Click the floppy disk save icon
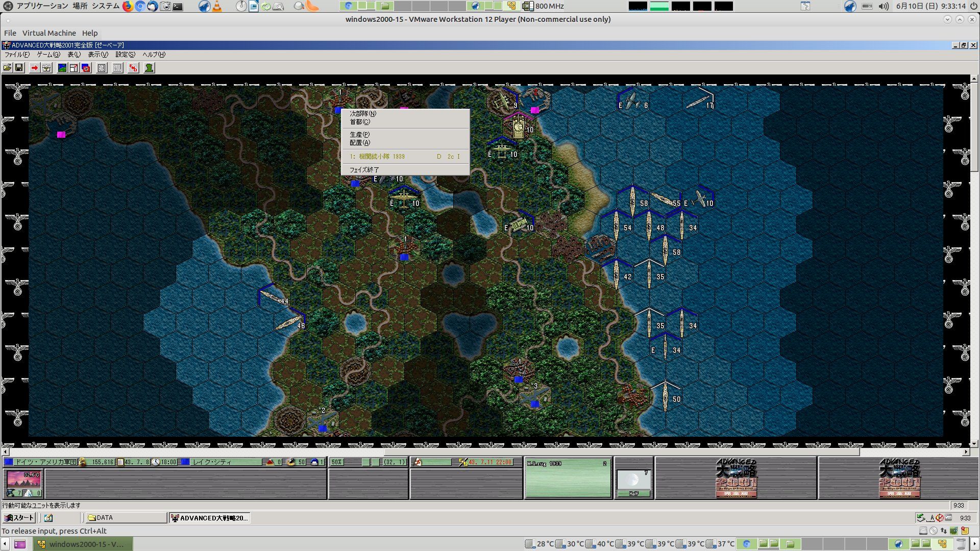Screen dimensions: 980x551 tap(19, 68)
